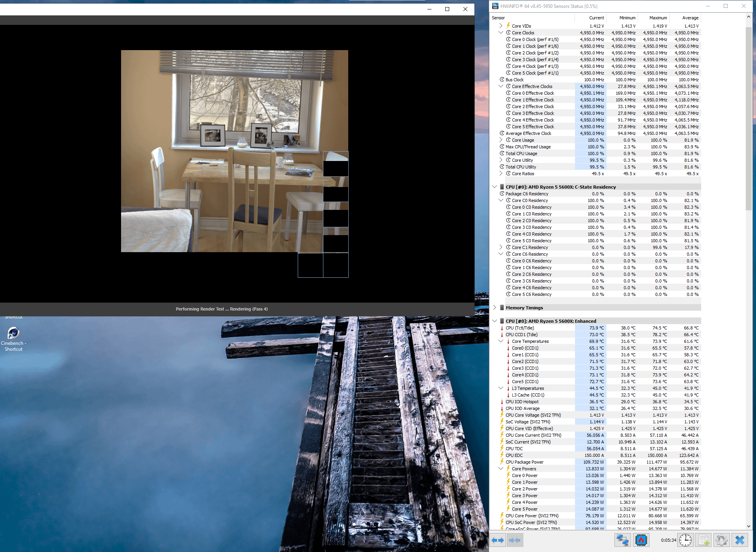Open HWiNFO sensor settings gear
The width and height of the screenshot is (756, 552).
point(721,540)
